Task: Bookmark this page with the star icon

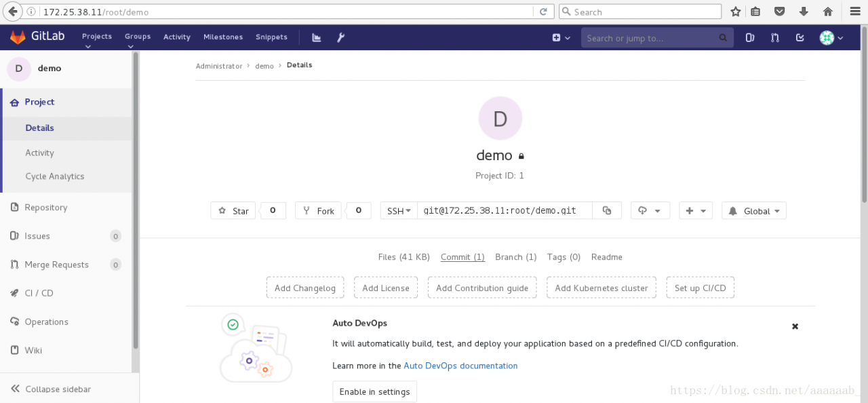Action: 736,12
